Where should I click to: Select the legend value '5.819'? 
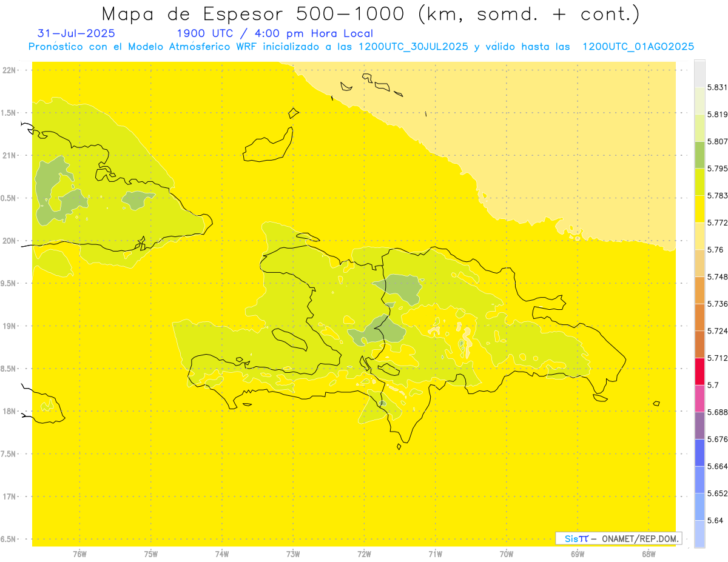(718, 114)
